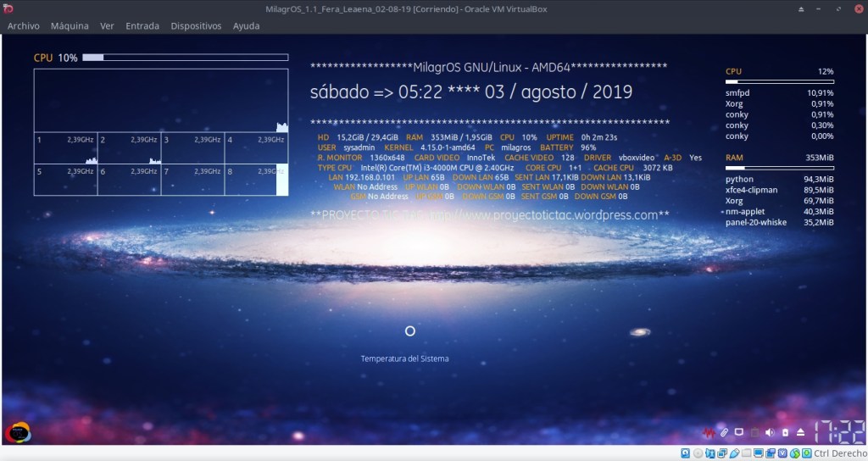Open the Máquina menu
The image size is (868, 461).
(70, 26)
